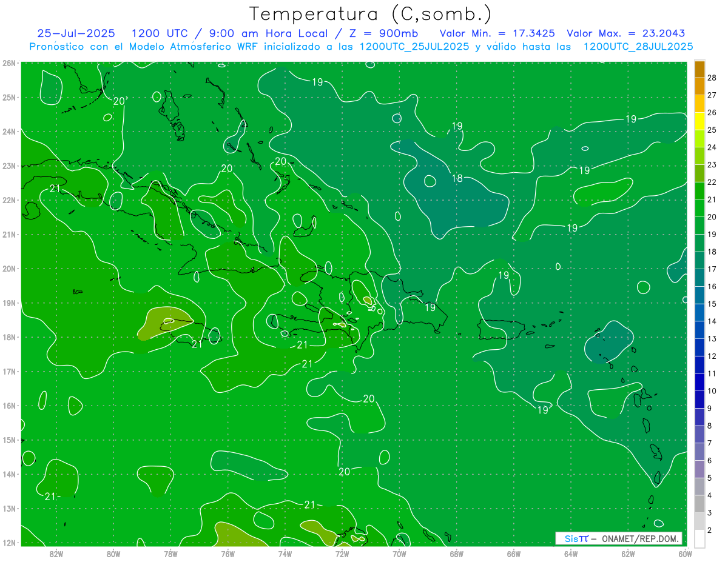Click the longitude axis label "60W"
The height and width of the screenshot is (562, 728).
pyautogui.click(x=686, y=554)
